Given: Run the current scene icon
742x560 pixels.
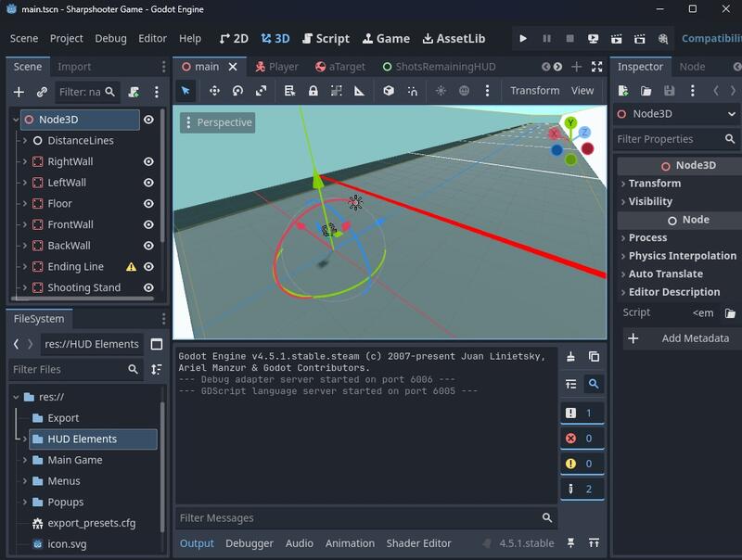Looking at the screenshot, I should click(x=616, y=38).
